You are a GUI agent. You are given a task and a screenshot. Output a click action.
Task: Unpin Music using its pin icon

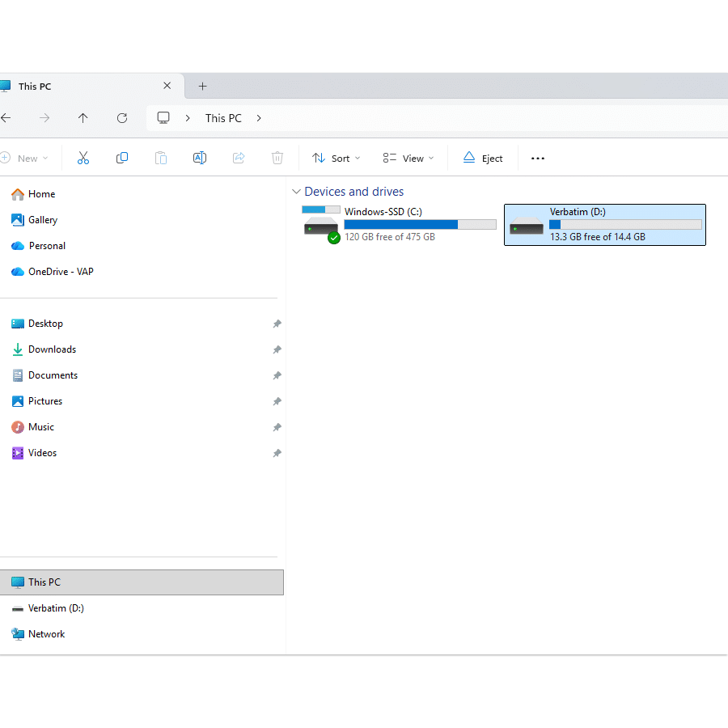(x=277, y=427)
